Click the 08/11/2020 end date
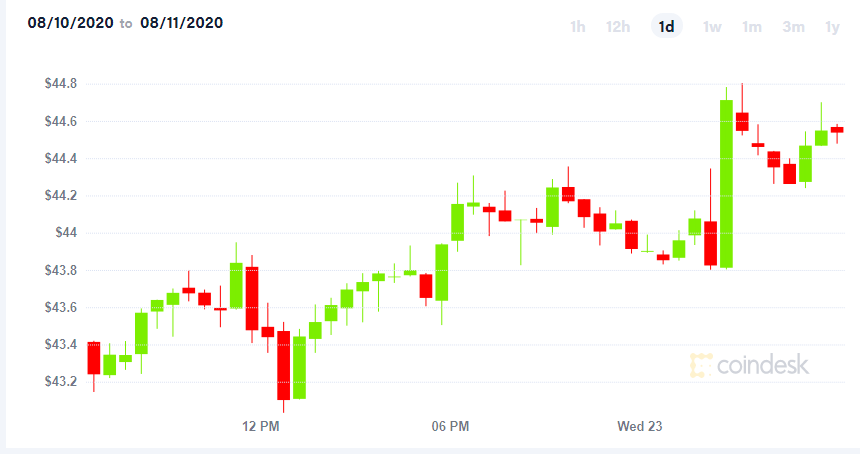 182,23
